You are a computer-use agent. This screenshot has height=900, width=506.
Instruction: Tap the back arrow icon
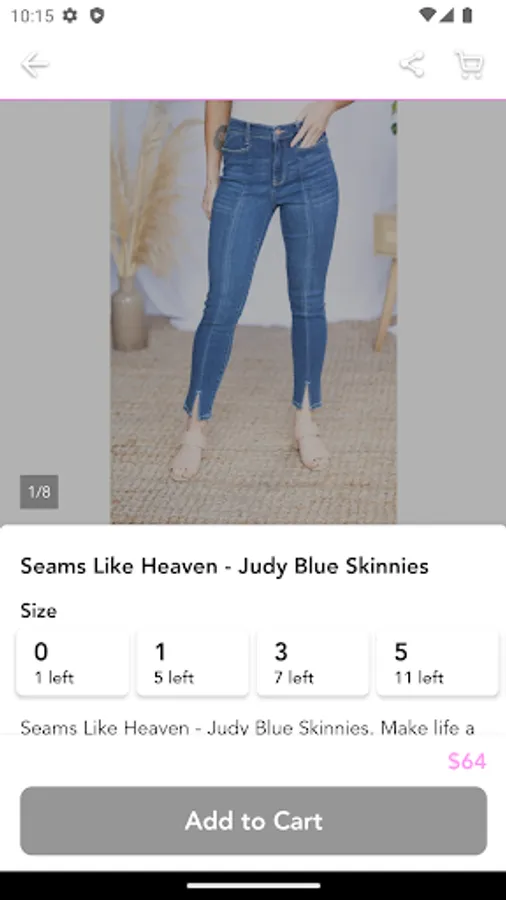pos(34,64)
